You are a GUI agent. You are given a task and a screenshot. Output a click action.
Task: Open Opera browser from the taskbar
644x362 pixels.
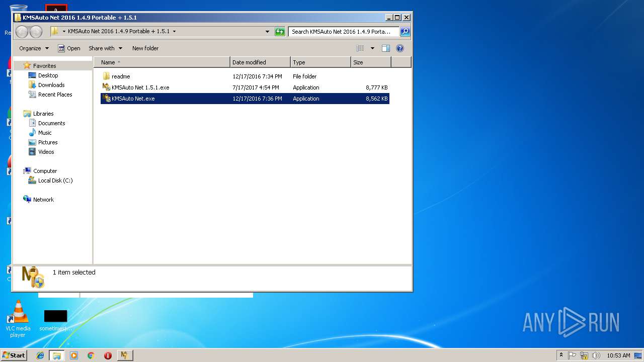108,355
